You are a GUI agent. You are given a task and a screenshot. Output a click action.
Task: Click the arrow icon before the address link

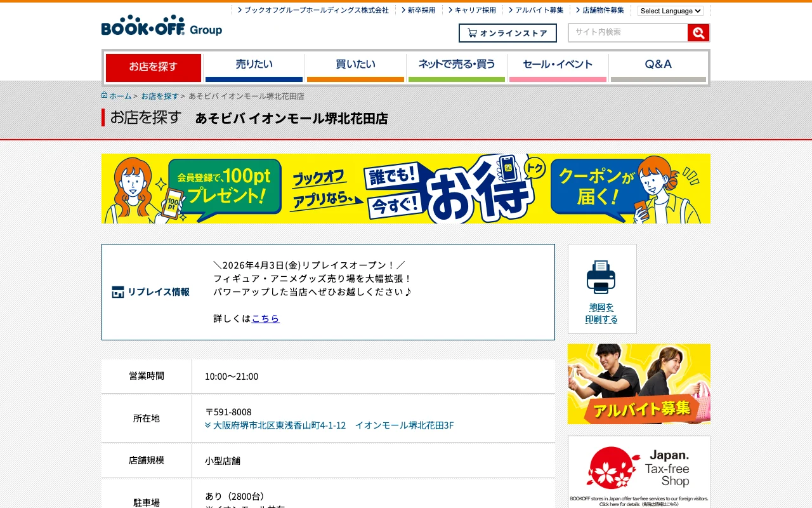pyautogui.click(x=208, y=425)
